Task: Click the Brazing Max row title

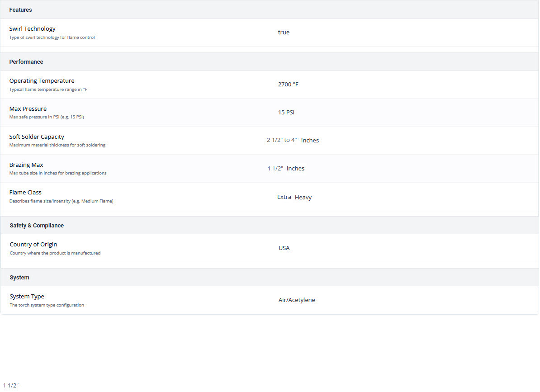Action: pyautogui.click(x=26, y=165)
